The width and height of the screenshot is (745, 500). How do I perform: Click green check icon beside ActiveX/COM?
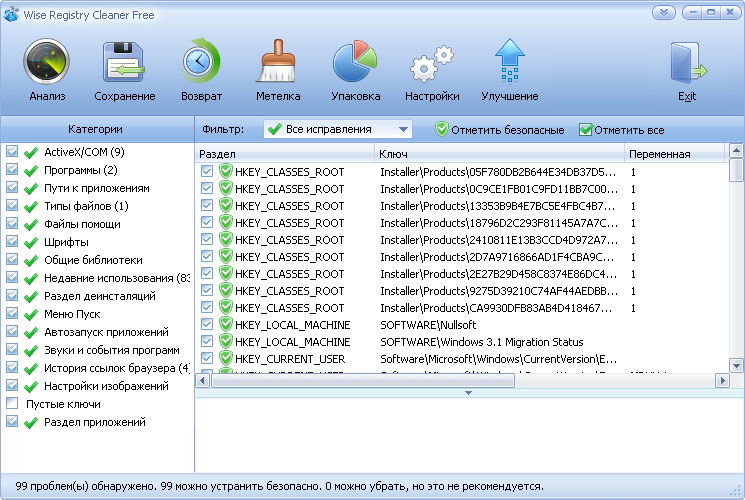[31, 153]
